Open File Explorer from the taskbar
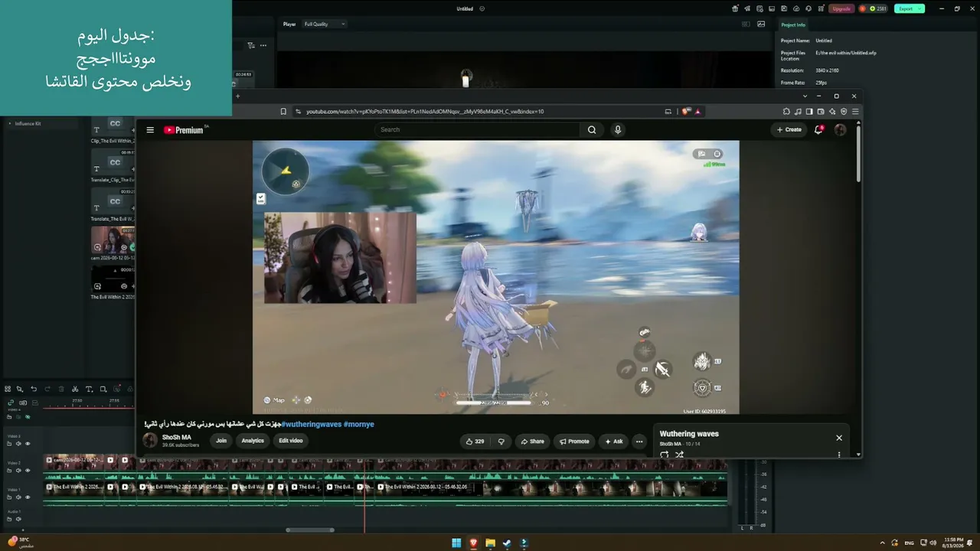This screenshot has height=551, width=980. click(490, 543)
